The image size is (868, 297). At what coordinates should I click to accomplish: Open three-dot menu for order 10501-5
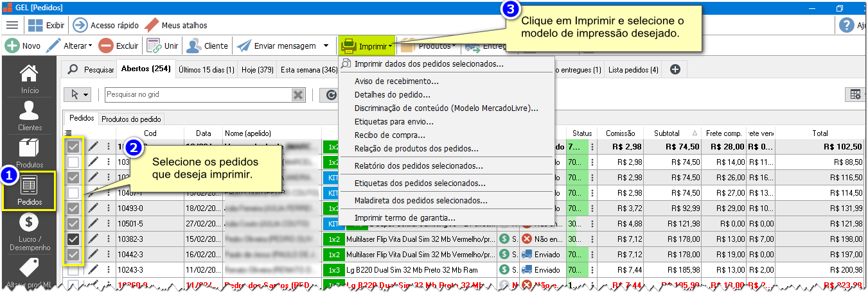point(109,223)
